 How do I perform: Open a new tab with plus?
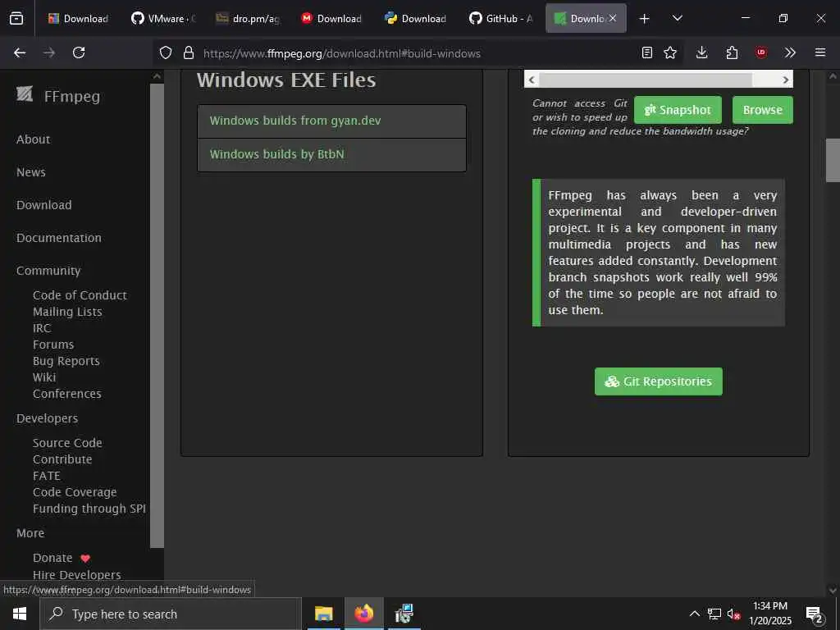click(x=645, y=19)
